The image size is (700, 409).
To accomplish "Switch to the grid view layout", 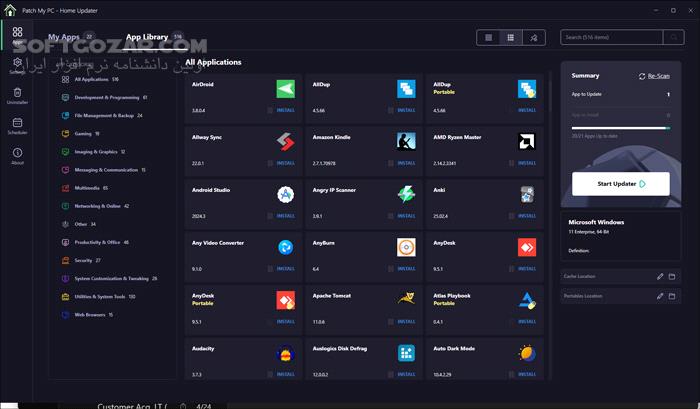I will (x=511, y=37).
